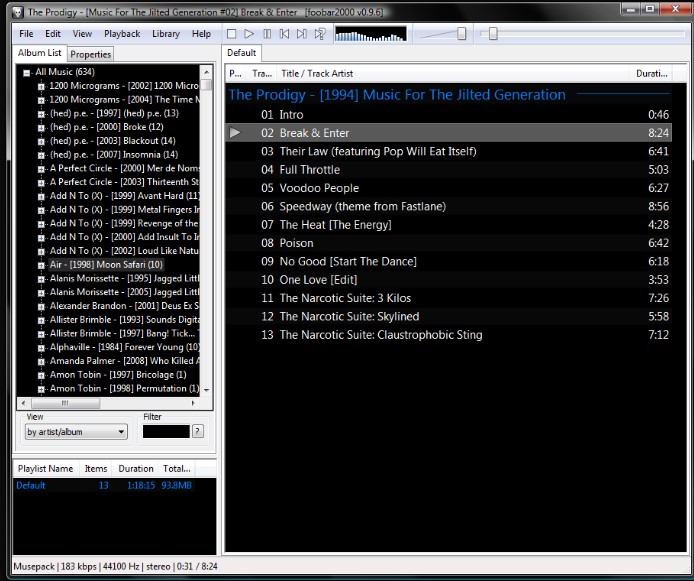Select A Perfect Circle [2000] album
The height and width of the screenshot is (581, 694).
click(124, 168)
